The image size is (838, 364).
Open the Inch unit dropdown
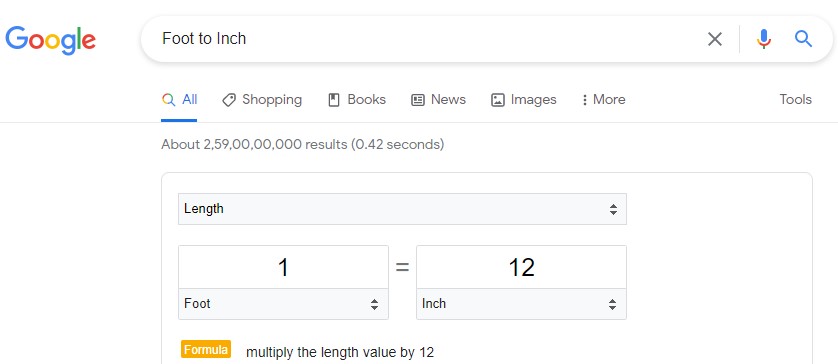521,304
